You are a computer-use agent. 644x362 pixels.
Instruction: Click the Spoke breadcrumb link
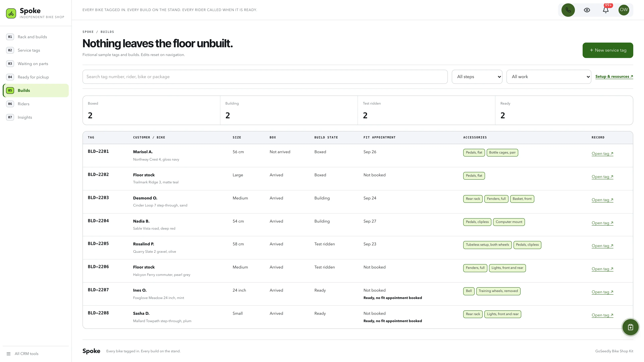pyautogui.click(x=88, y=32)
